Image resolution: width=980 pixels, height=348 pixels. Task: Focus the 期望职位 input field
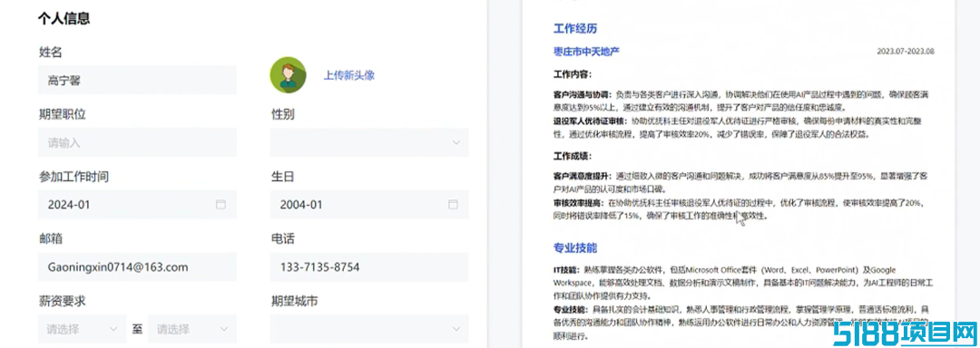click(138, 142)
